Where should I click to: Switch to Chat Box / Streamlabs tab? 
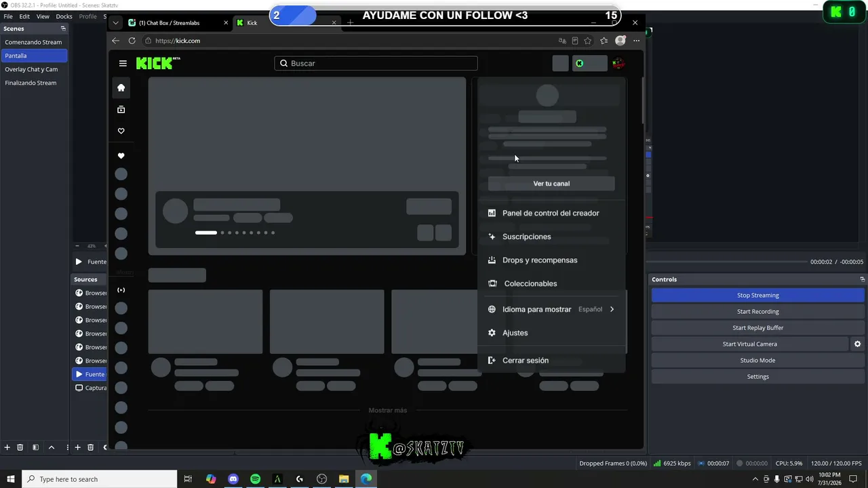click(178, 22)
